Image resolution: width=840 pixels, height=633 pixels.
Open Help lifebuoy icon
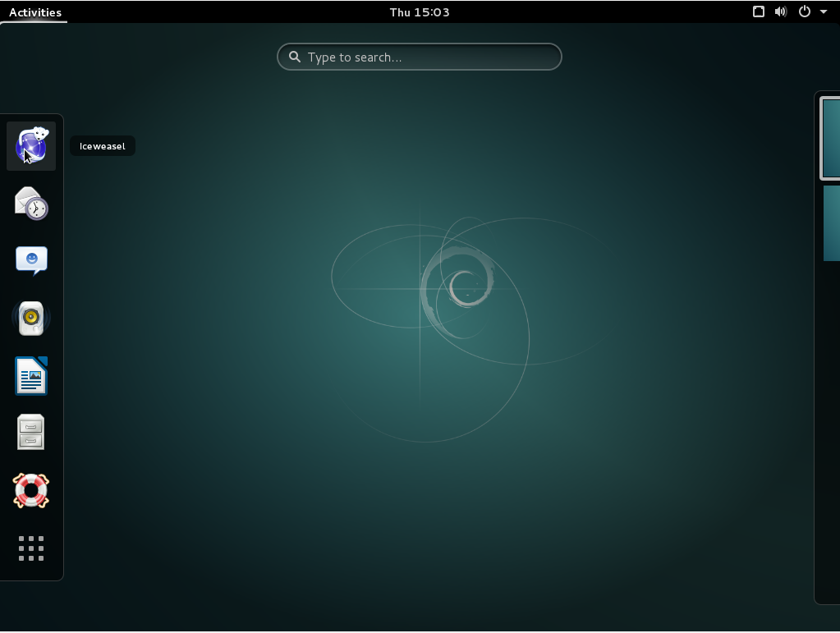pyautogui.click(x=31, y=490)
